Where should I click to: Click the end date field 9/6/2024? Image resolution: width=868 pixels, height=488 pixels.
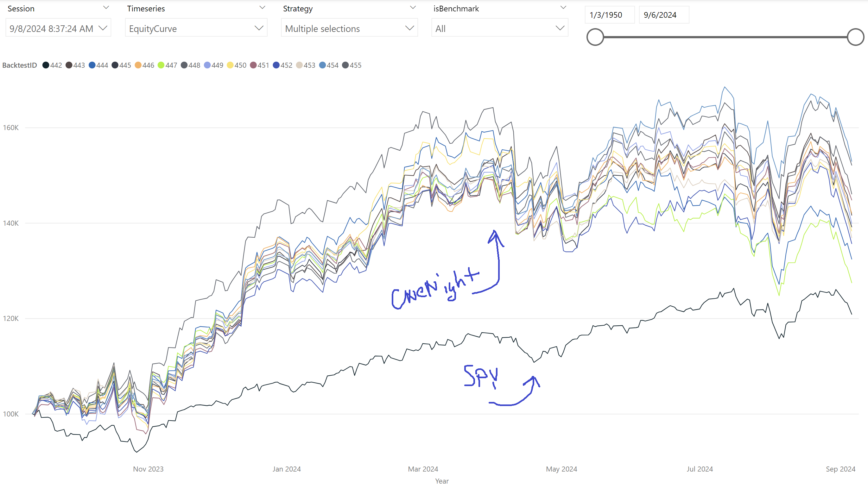[663, 15]
